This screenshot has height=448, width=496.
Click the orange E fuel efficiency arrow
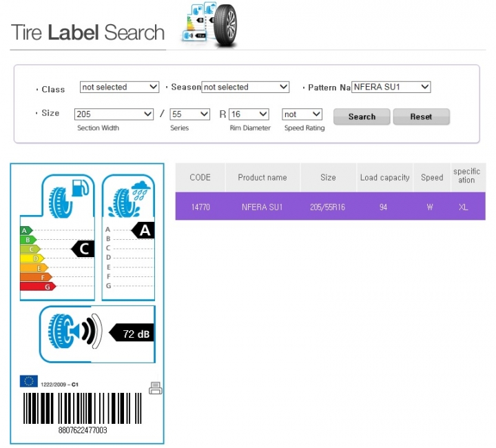(34, 268)
